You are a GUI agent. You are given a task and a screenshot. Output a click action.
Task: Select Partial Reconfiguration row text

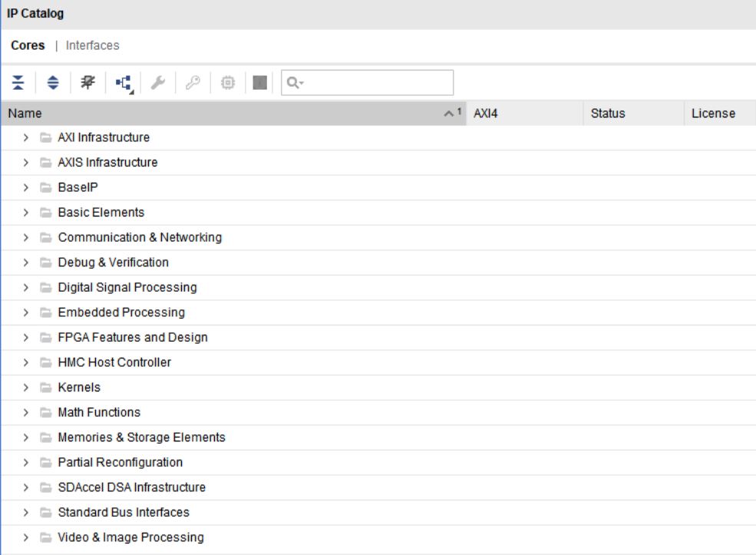120,462
